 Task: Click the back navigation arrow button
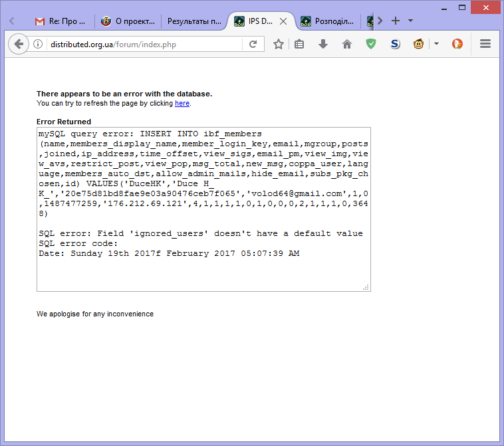18,45
